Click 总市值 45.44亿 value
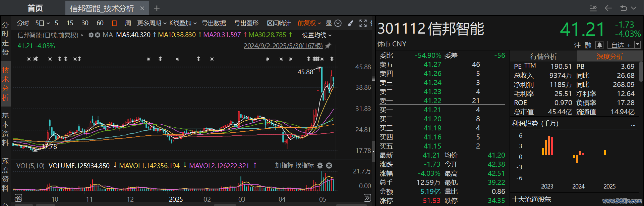This screenshot has height=206, width=644. [x=560, y=112]
